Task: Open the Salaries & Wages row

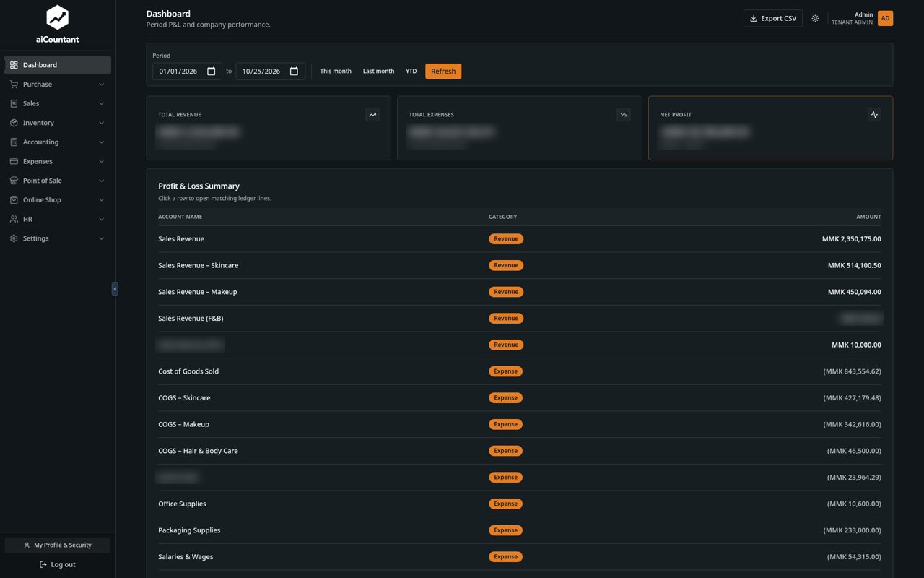Action: (x=520, y=557)
